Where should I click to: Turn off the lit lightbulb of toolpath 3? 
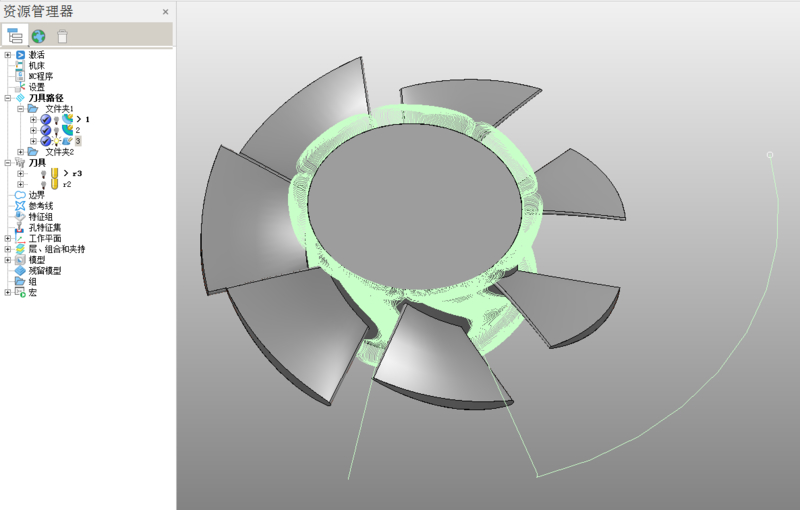(x=56, y=141)
